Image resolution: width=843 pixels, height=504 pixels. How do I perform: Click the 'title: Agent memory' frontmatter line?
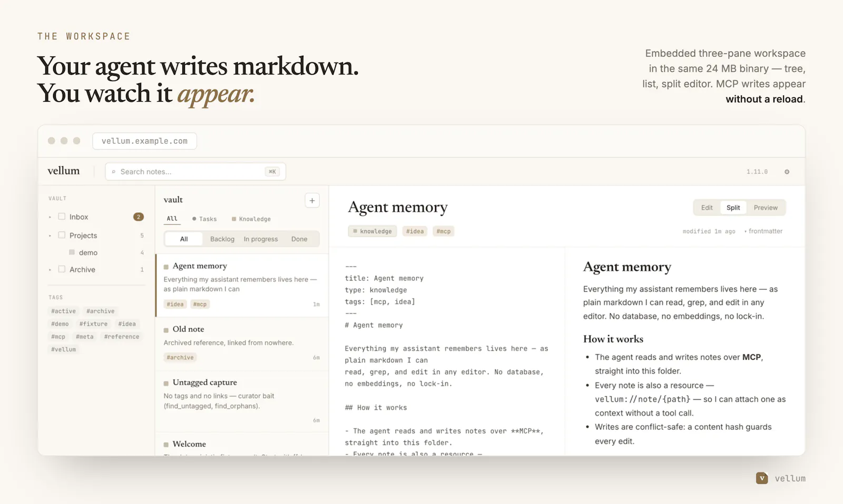(384, 278)
